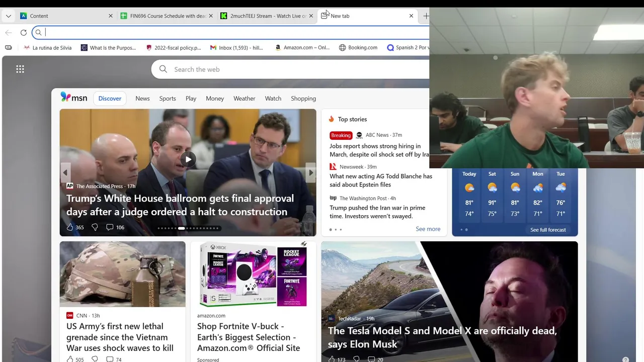
Task: Open What Is the Purpos... bookmark
Action: pos(108,48)
